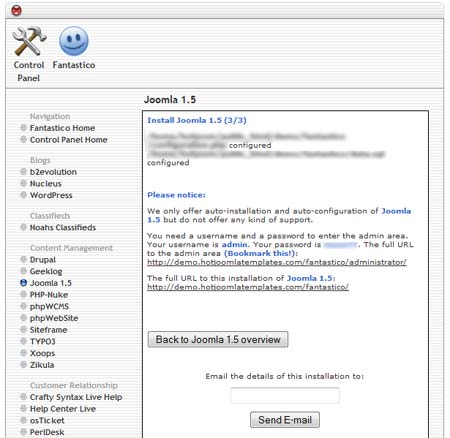Click the Control Panel label under tools icon
Viewport: 450px width, 438px height.
(29, 71)
